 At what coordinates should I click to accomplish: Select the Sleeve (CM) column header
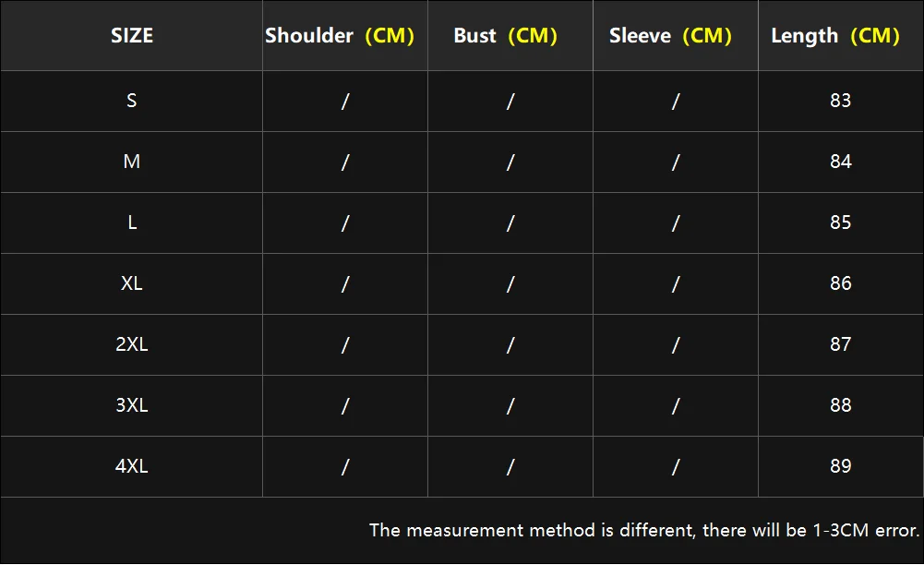(x=670, y=35)
